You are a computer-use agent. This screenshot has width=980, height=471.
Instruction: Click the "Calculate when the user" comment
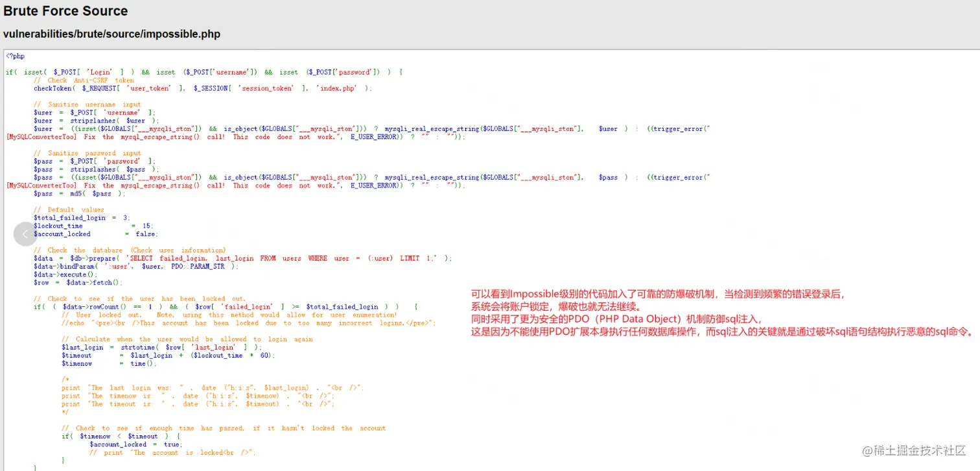pos(187,339)
